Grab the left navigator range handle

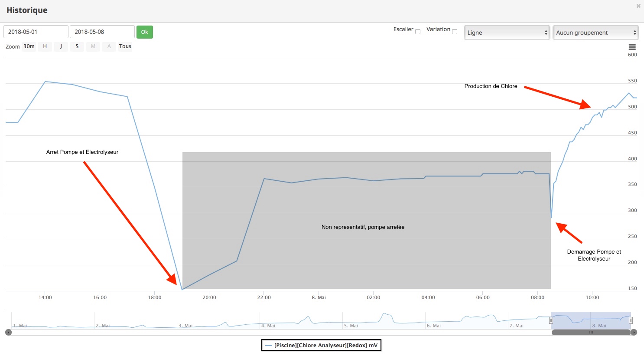click(551, 320)
